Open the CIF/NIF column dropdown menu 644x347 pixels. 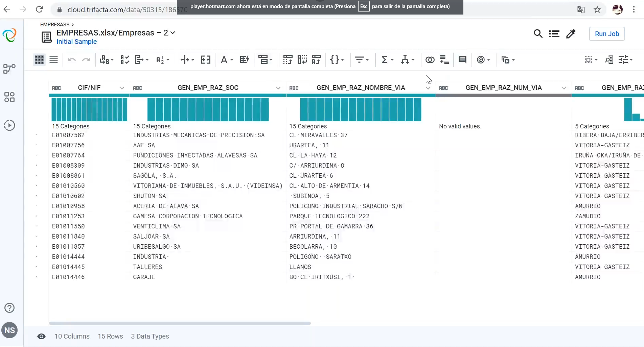coord(122,88)
